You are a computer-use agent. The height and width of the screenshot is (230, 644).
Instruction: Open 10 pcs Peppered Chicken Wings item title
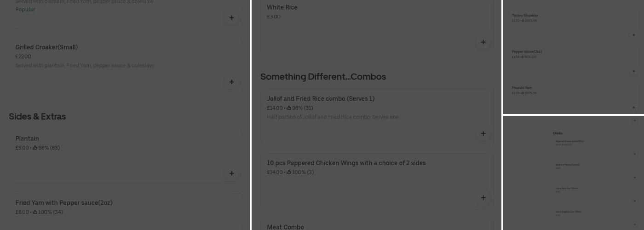[346, 163]
